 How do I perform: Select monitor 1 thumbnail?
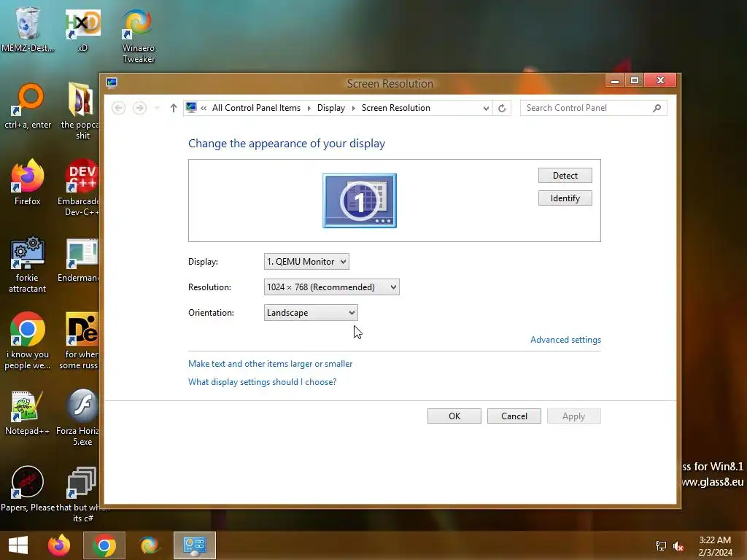[x=360, y=201]
